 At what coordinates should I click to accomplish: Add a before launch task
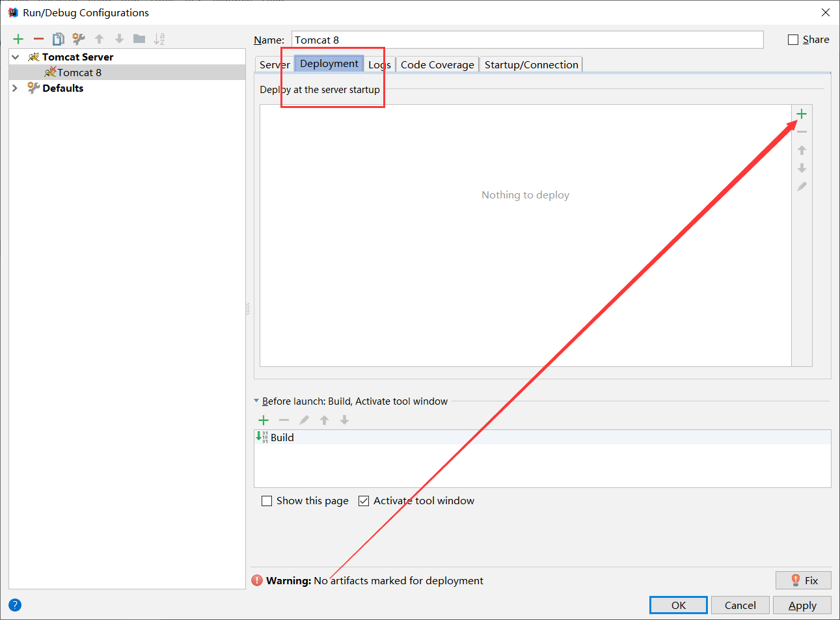click(x=264, y=420)
